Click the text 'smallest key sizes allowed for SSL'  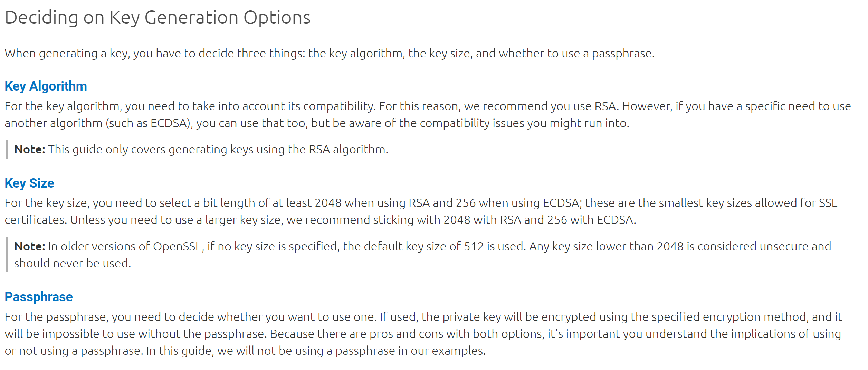tap(748, 203)
